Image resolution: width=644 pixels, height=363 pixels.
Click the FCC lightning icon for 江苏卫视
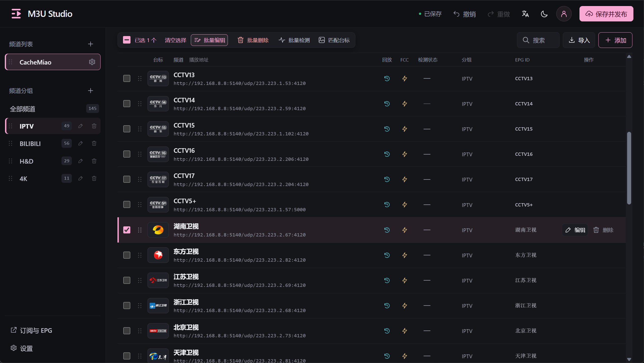pyautogui.click(x=405, y=281)
